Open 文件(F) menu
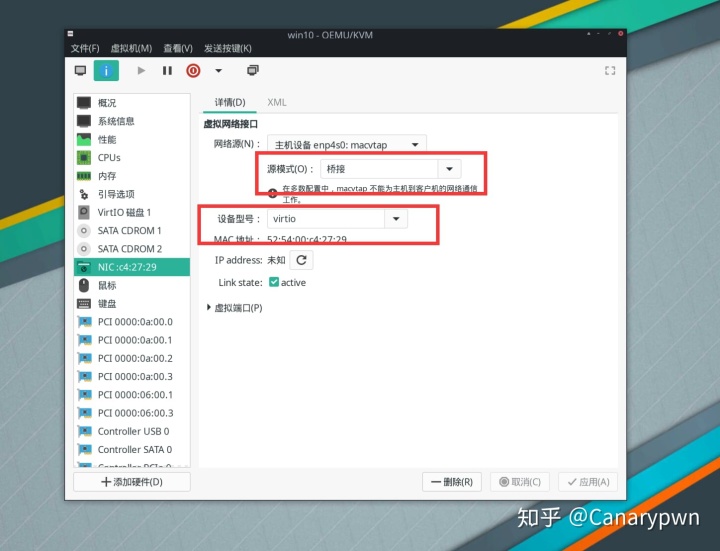 pyautogui.click(x=85, y=48)
